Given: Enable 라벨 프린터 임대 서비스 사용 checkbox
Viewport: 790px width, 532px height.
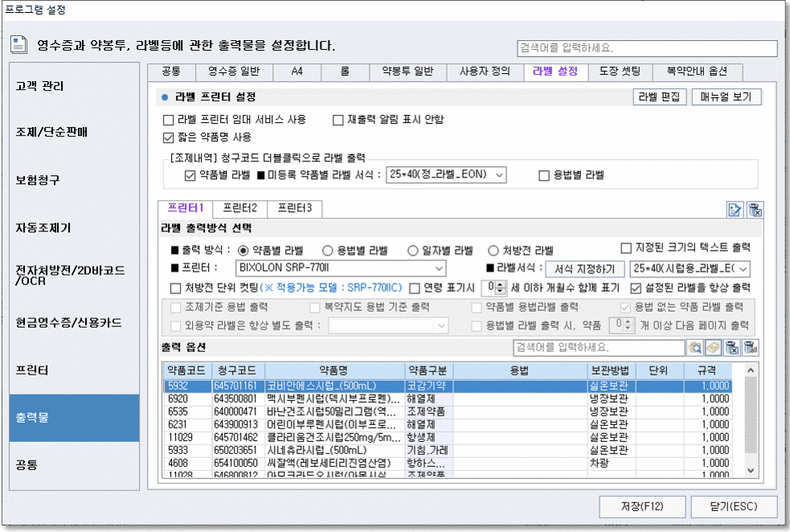Looking at the screenshot, I should tap(169, 120).
